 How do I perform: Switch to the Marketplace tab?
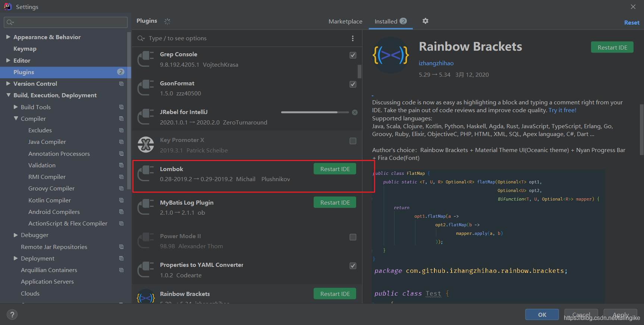click(x=345, y=22)
